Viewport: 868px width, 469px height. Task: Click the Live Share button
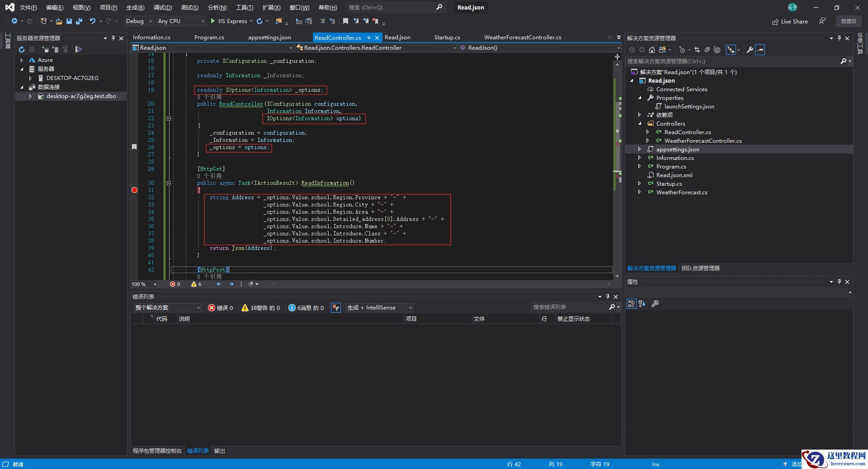pos(790,21)
